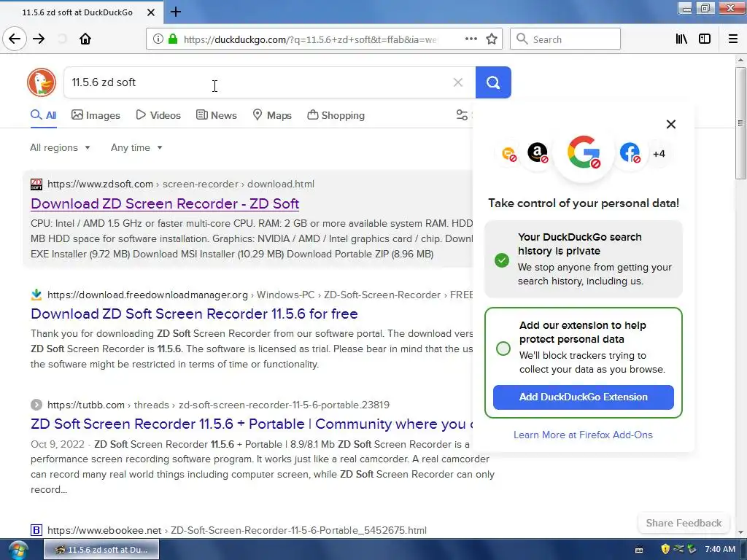Close the DuckDuckGo search tab
The width and height of the screenshot is (747, 560).
(x=151, y=12)
